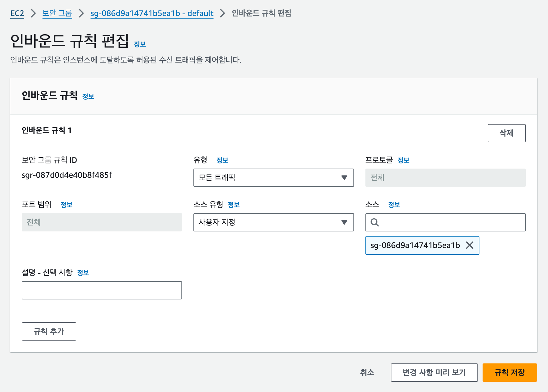Preview changes with 변경 사항 미리 보기
548x392 pixels.
point(434,373)
